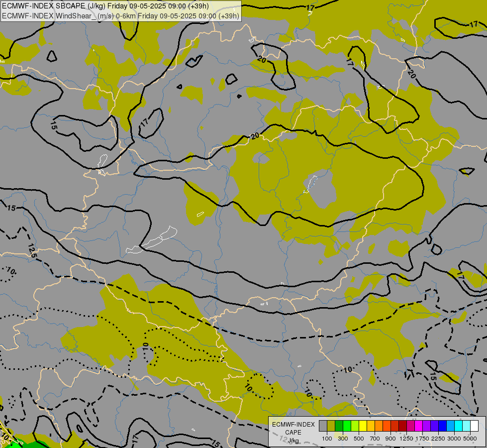This screenshot has height=448, width=487.
Task: Pick the dark green CAPE legend swatch
Action: (x=339, y=426)
